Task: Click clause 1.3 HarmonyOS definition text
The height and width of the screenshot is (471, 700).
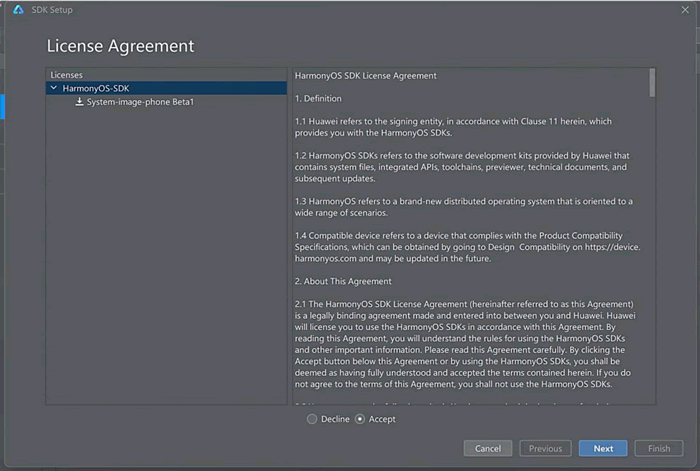Action: pos(463,207)
